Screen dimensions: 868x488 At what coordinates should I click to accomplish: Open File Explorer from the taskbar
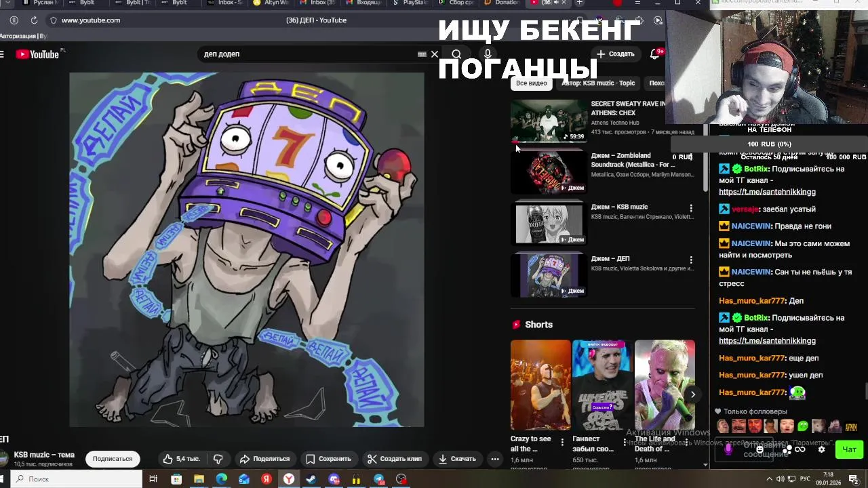[x=199, y=479]
